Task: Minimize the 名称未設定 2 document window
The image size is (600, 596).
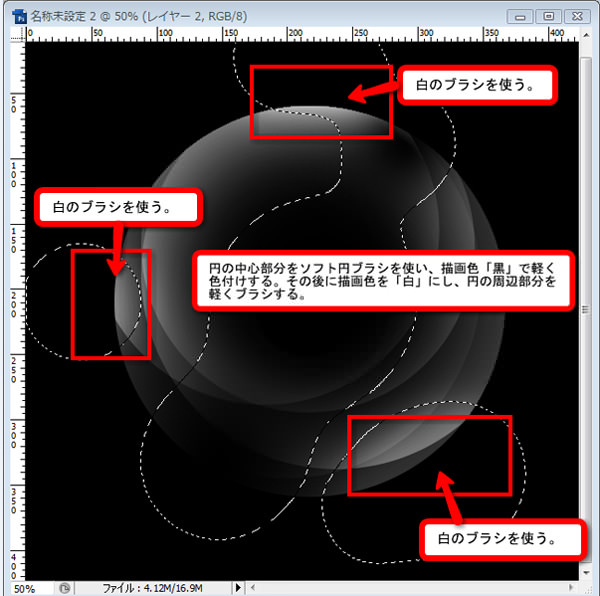Action: [x=522, y=16]
